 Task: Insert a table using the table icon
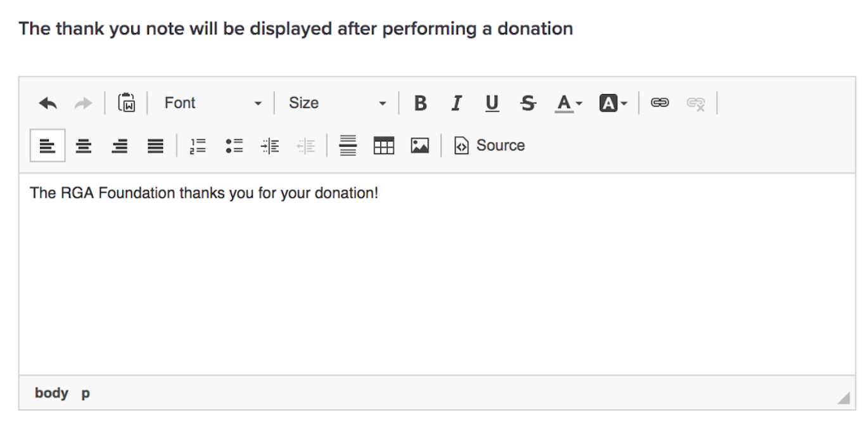(384, 146)
